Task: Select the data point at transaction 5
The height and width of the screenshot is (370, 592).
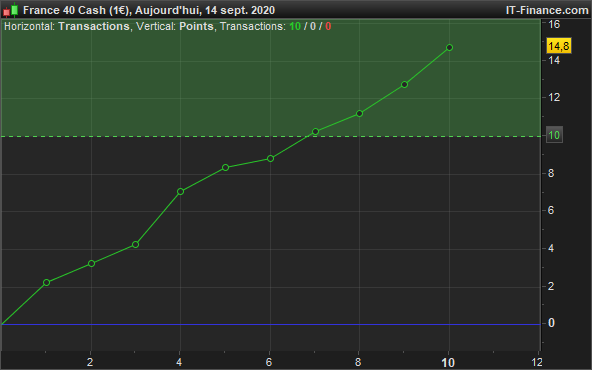Action: coord(225,167)
